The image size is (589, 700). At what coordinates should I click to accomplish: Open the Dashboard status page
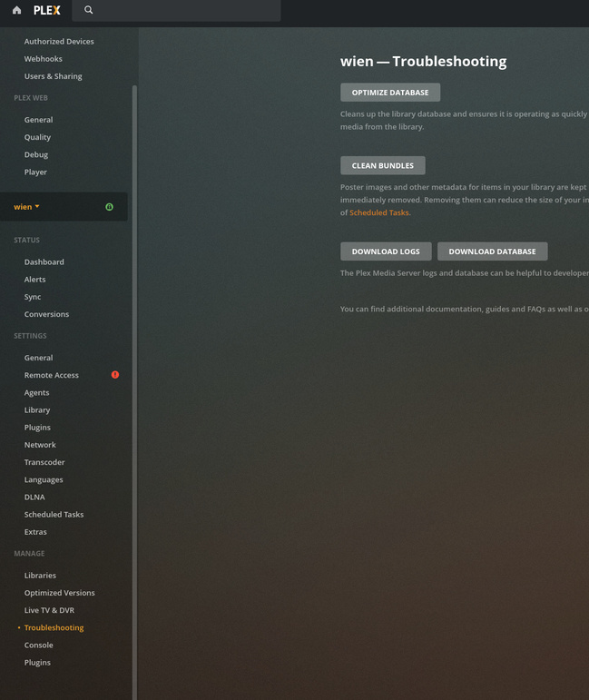pos(44,262)
